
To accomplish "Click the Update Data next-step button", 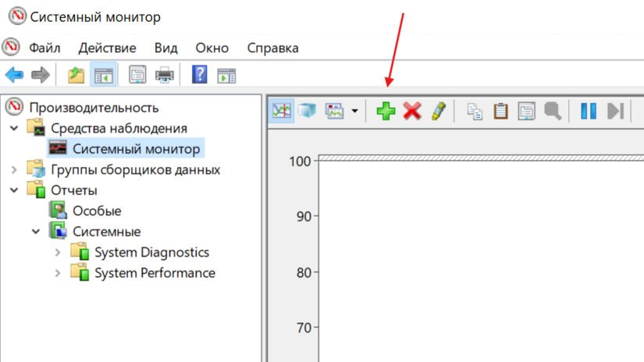I will (615, 112).
